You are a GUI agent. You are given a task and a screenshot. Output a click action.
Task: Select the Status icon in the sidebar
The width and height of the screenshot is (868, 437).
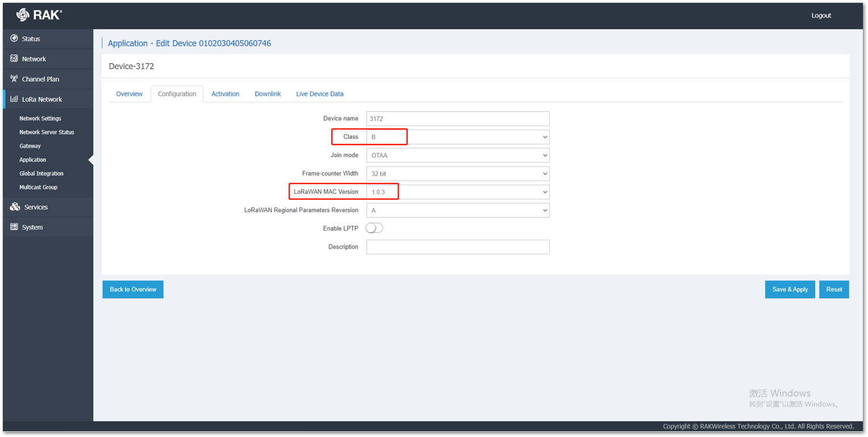tap(14, 39)
